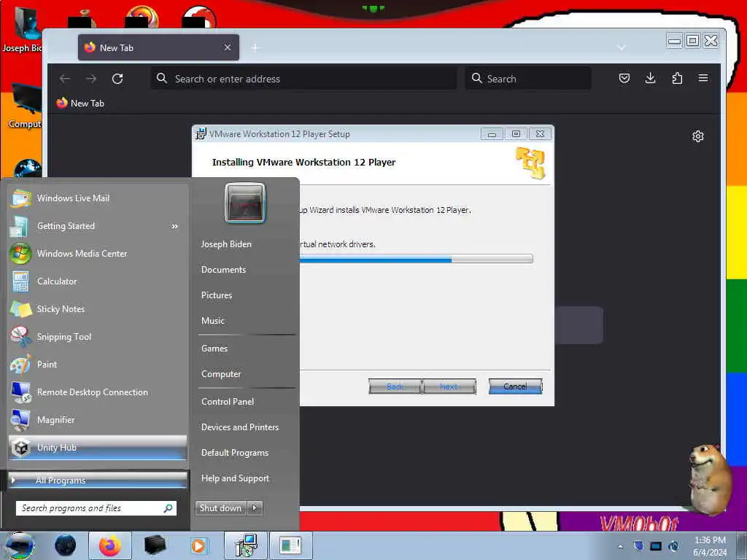Screen dimensions: 747x560
Task: Open Firefox from the taskbar
Action: (110, 545)
